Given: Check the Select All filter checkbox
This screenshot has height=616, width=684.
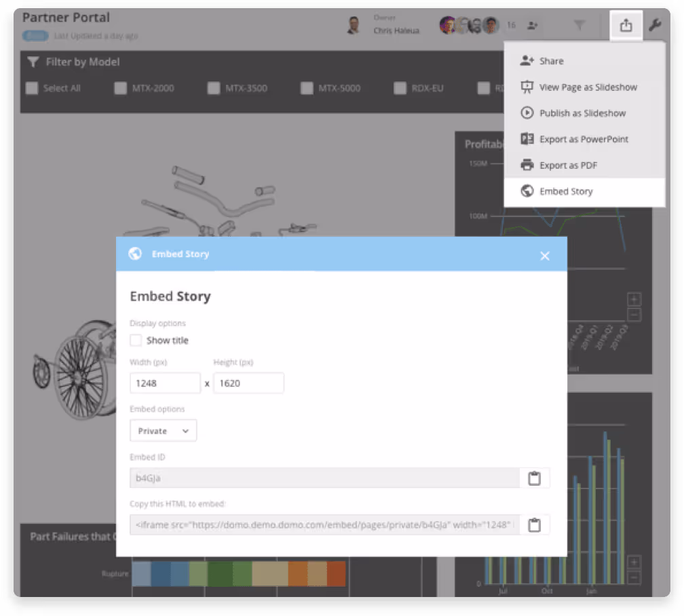Looking at the screenshot, I should point(32,88).
